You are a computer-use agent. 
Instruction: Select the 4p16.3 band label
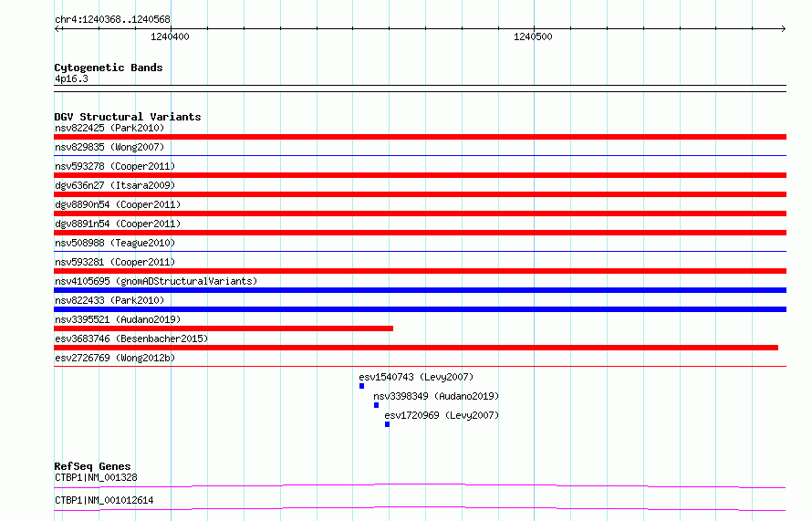(71, 78)
